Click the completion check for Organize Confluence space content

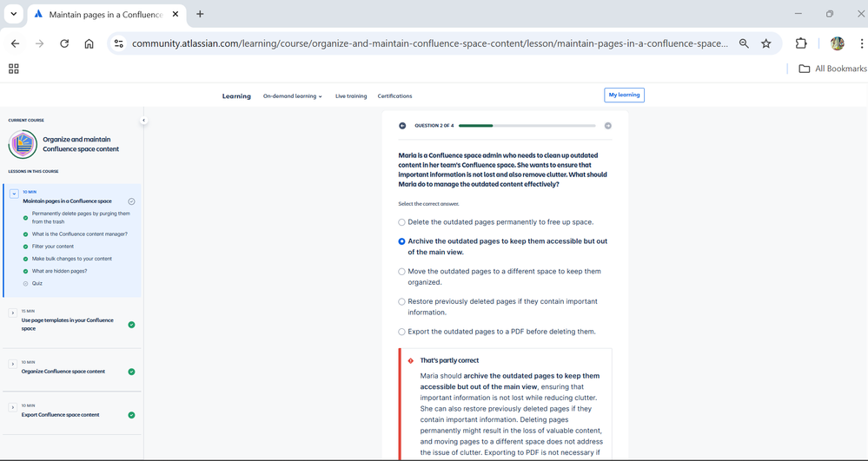tap(131, 372)
